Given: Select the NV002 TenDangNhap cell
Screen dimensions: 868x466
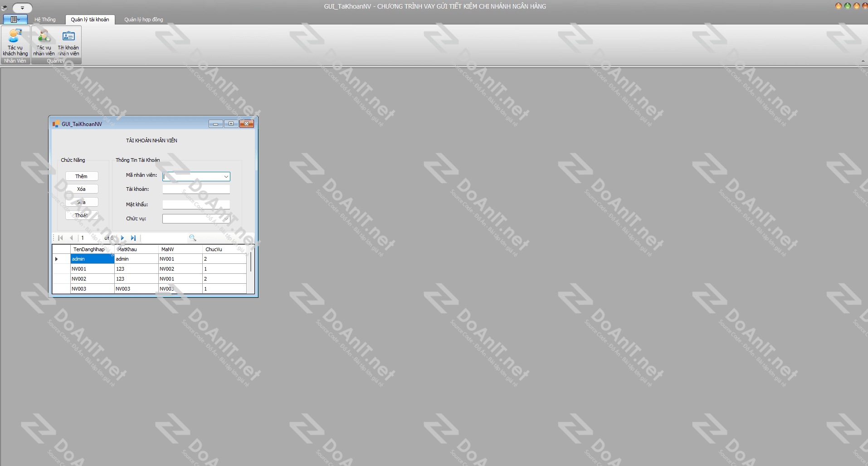Looking at the screenshot, I should point(93,279).
